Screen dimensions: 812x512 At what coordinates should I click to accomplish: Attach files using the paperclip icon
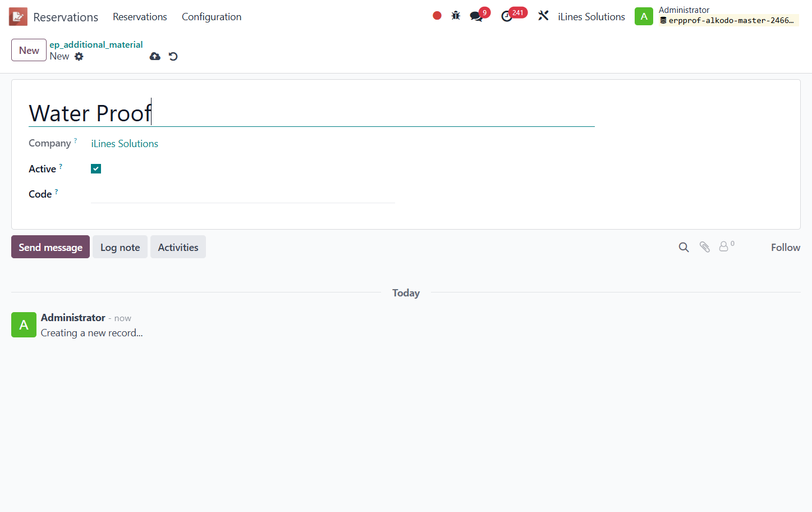pyautogui.click(x=705, y=247)
